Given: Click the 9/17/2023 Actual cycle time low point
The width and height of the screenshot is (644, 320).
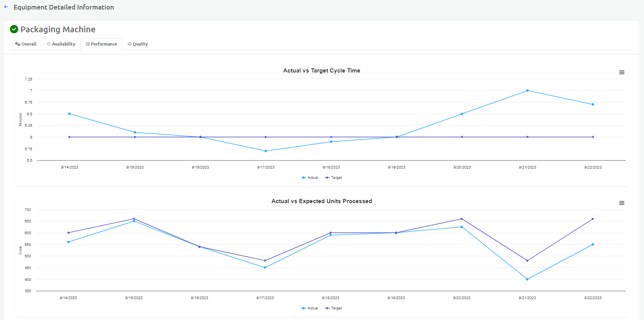Looking at the screenshot, I should (x=265, y=151).
